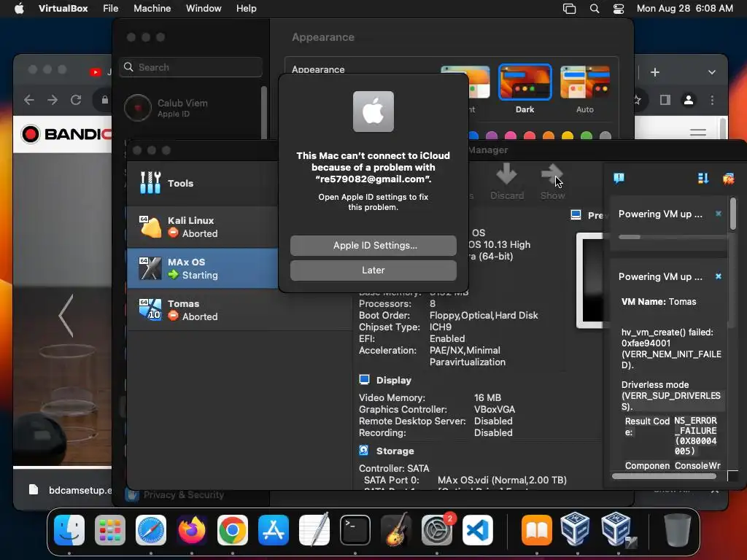The height and width of the screenshot is (560, 747).
Task: Toggle Chrome side panel icon
Action: point(665,100)
